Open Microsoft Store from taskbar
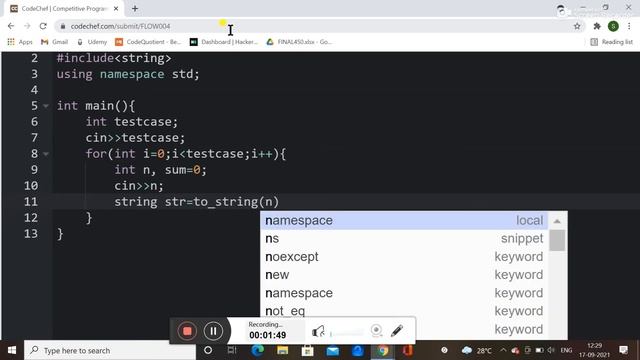This screenshot has width=640, height=360. pyautogui.click(x=307, y=350)
